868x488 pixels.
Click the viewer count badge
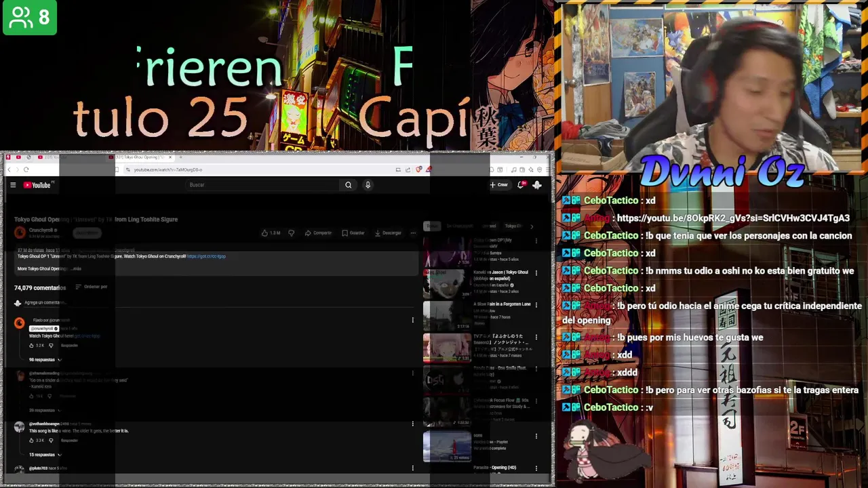tap(30, 17)
